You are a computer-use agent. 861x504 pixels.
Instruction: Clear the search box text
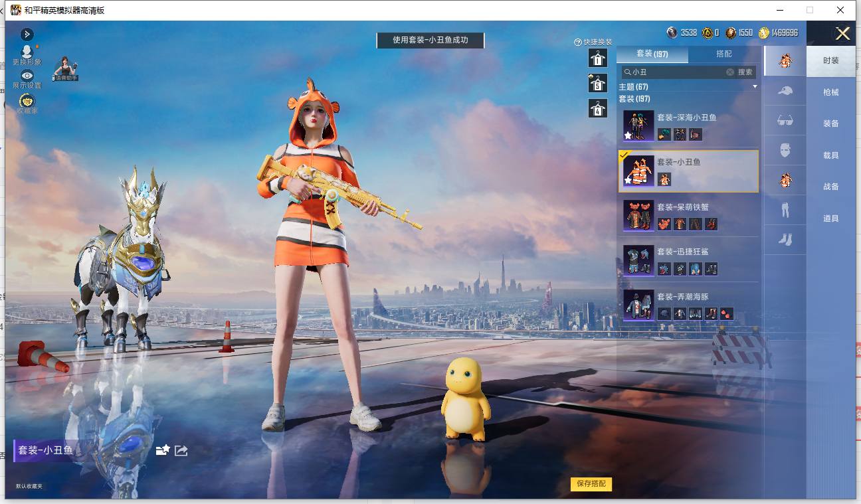pyautogui.click(x=729, y=72)
